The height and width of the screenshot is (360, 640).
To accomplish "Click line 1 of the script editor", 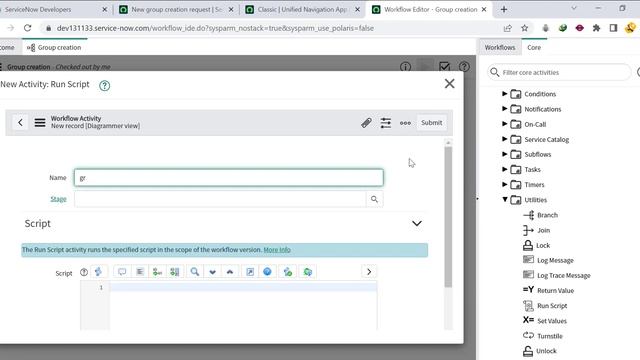I will (243, 288).
